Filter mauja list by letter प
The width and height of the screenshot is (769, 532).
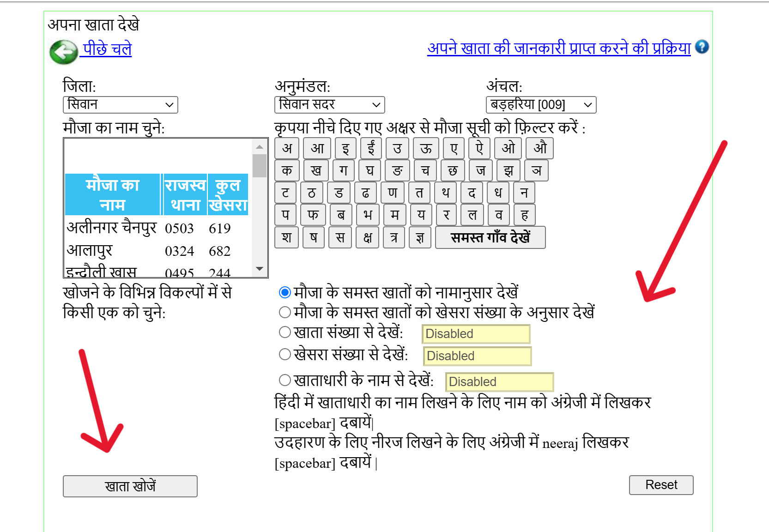[285, 215]
